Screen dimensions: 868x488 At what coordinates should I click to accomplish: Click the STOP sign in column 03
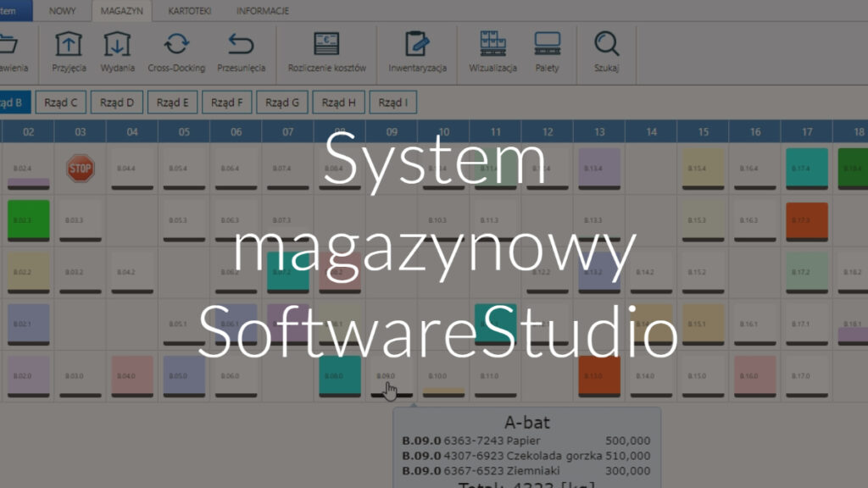[81, 169]
